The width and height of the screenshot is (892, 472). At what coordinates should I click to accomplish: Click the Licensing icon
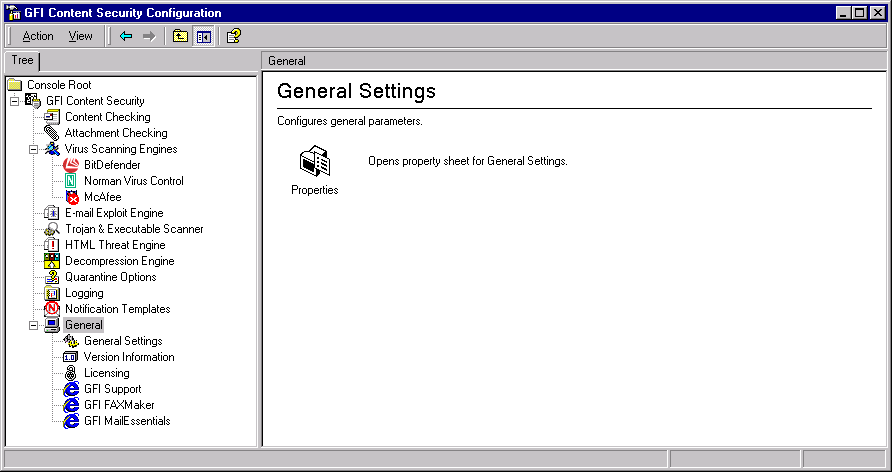(71, 373)
